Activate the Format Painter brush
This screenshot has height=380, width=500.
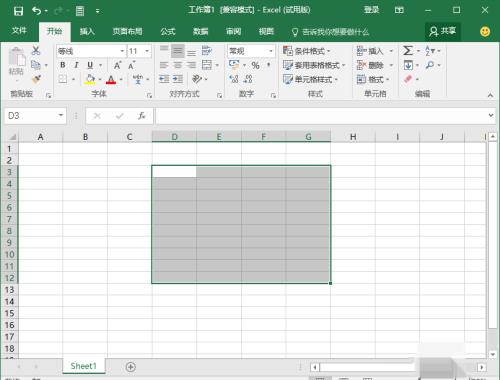coord(36,79)
